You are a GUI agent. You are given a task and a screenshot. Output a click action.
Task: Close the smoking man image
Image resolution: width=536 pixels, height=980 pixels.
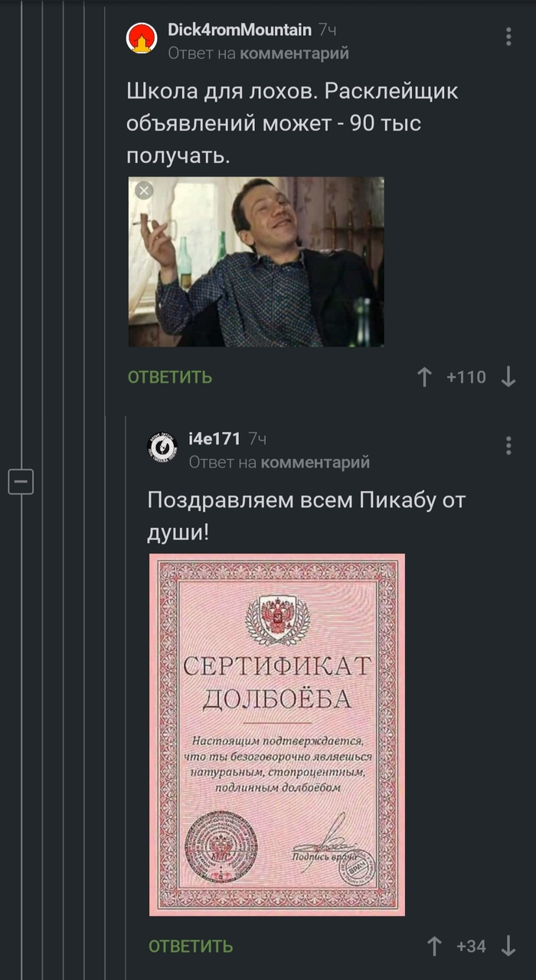click(144, 191)
